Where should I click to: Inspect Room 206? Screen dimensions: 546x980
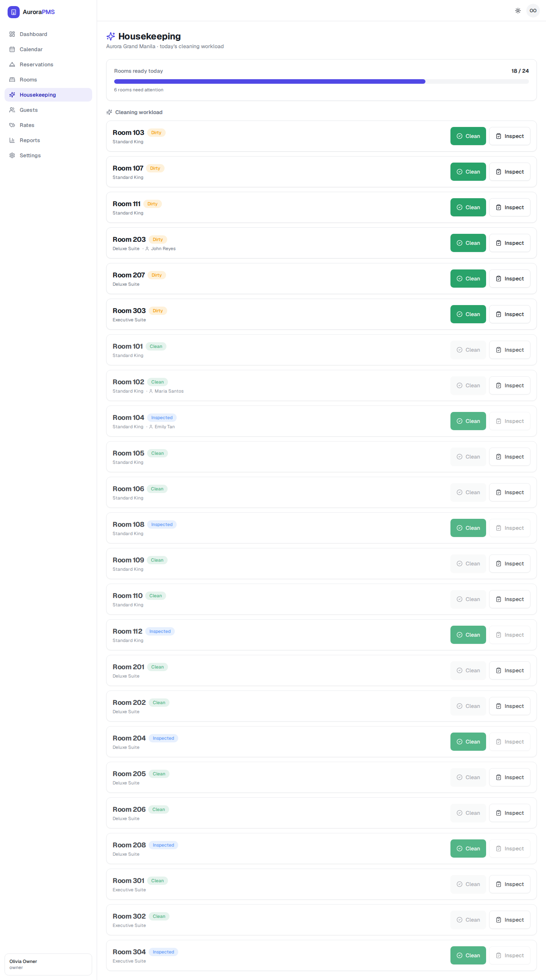[x=510, y=813]
